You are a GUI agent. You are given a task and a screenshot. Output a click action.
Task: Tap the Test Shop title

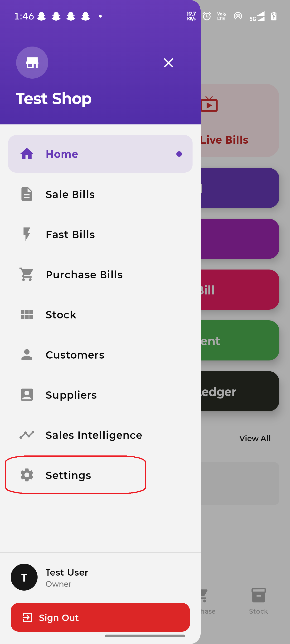click(54, 99)
